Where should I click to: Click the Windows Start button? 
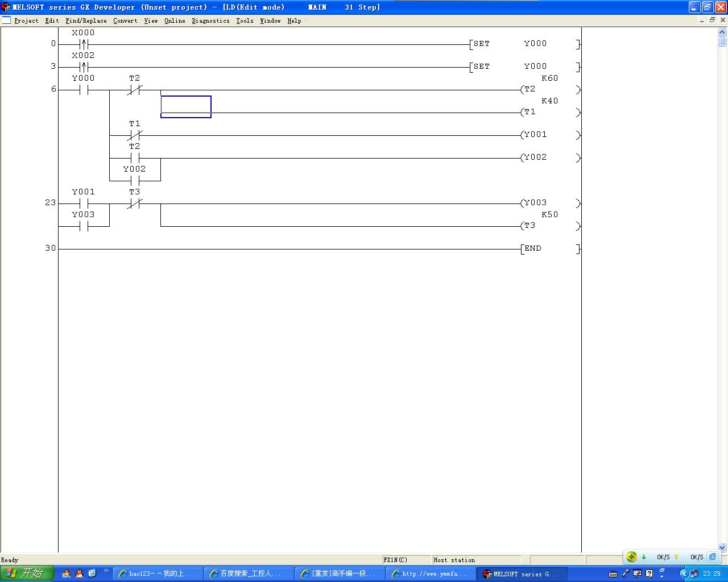[x=27, y=573]
